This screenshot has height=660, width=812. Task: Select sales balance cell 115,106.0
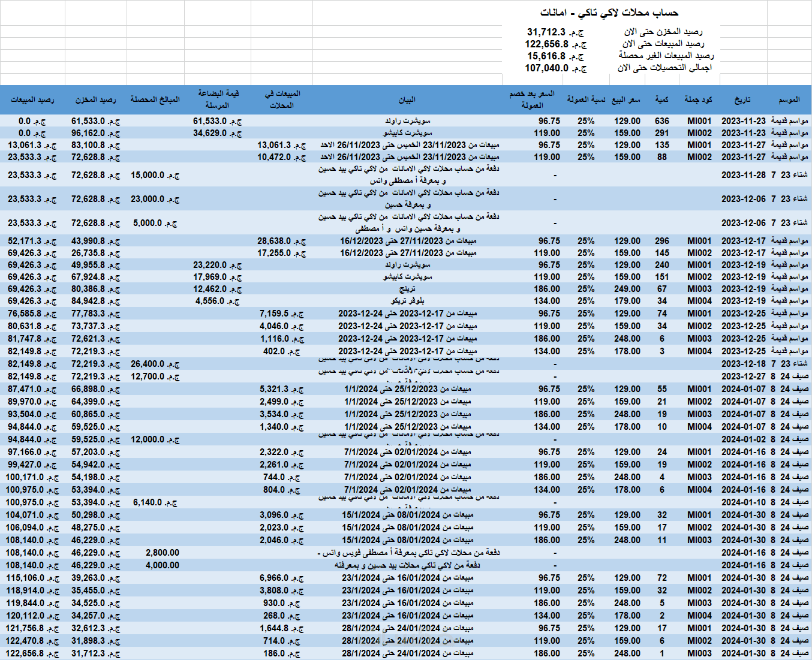click(32, 577)
